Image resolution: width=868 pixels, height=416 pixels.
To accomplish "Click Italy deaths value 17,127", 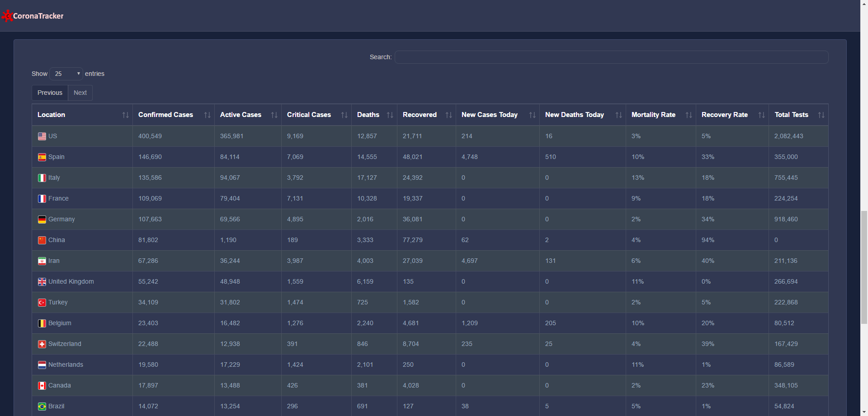I will tap(367, 178).
